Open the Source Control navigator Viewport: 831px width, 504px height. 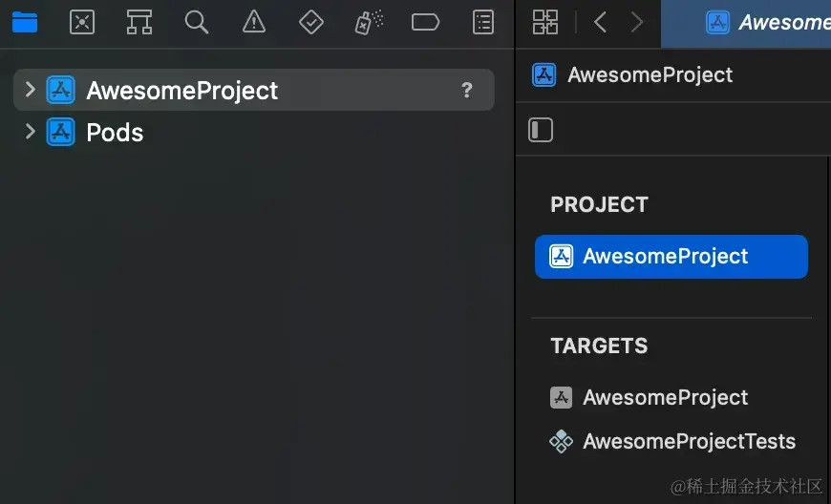click(82, 22)
